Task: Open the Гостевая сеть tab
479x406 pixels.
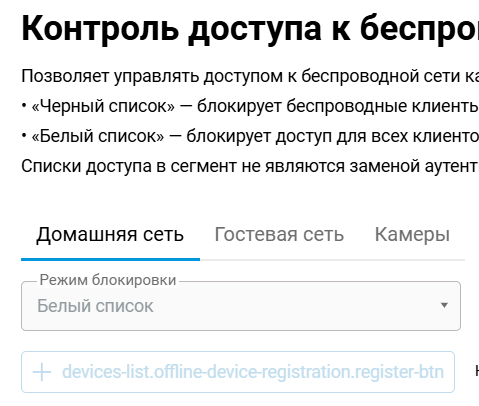Action: point(279,234)
